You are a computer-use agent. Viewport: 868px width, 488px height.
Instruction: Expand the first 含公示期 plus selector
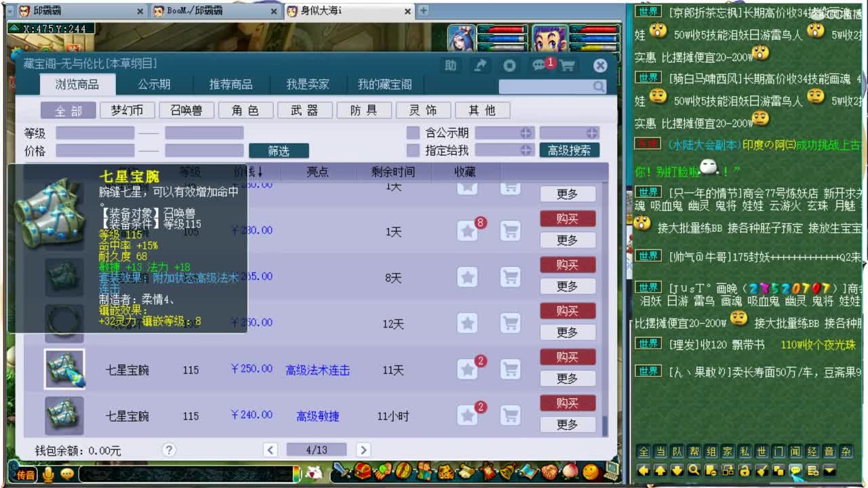coord(526,133)
